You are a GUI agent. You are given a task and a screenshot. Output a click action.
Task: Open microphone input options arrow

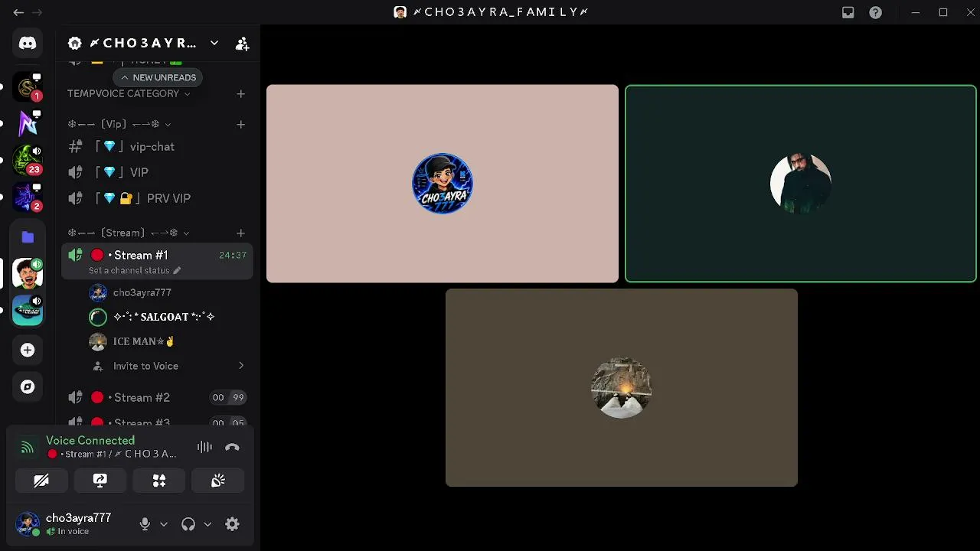coord(163,524)
